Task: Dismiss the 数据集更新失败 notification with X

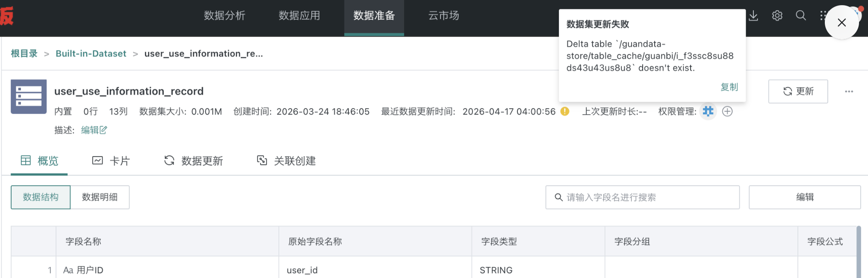Action: (841, 23)
